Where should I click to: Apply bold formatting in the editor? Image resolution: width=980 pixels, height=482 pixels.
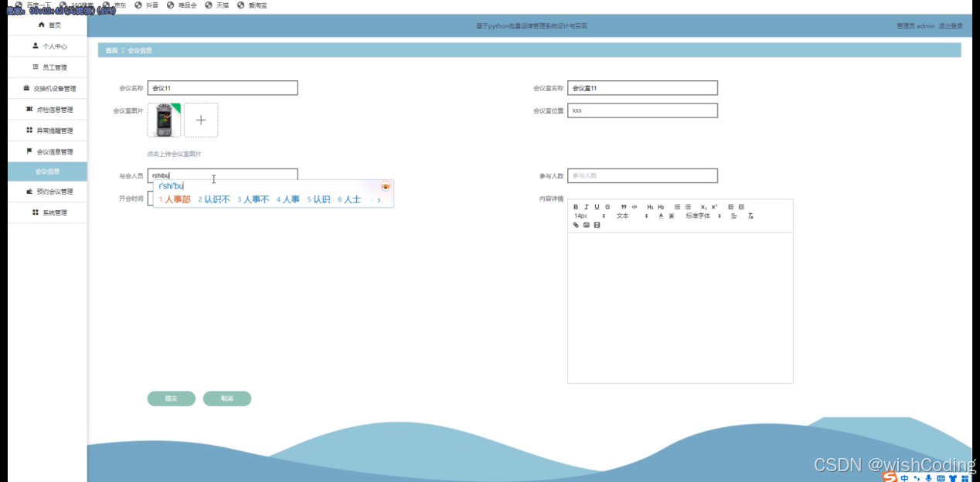[x=576, y=207]
